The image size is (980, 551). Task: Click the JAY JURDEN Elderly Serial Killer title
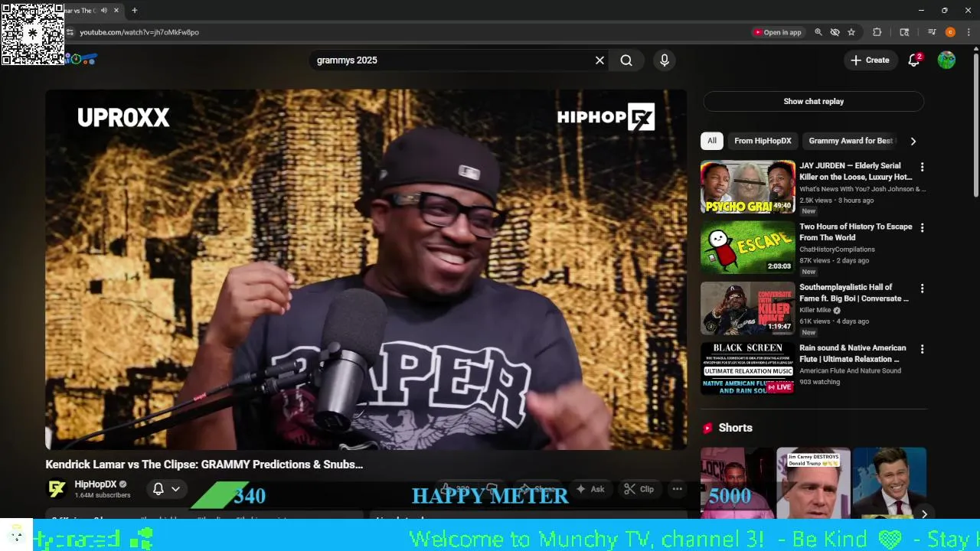[x=856, y=171]
